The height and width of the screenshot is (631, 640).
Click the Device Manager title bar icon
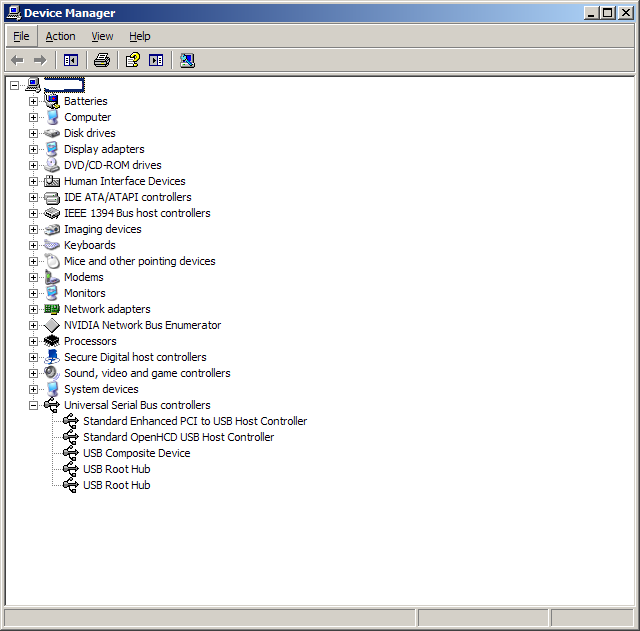pyautogui.click(x=14, y=13)
